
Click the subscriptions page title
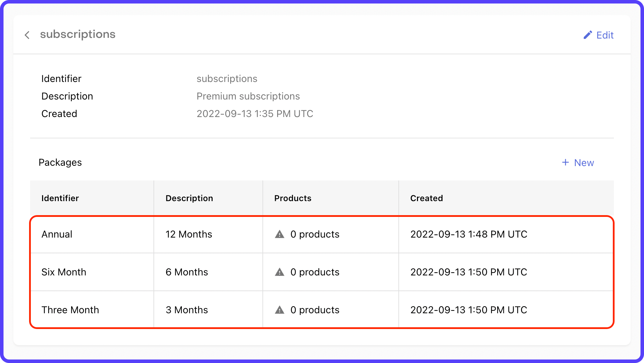pos(77,34)
